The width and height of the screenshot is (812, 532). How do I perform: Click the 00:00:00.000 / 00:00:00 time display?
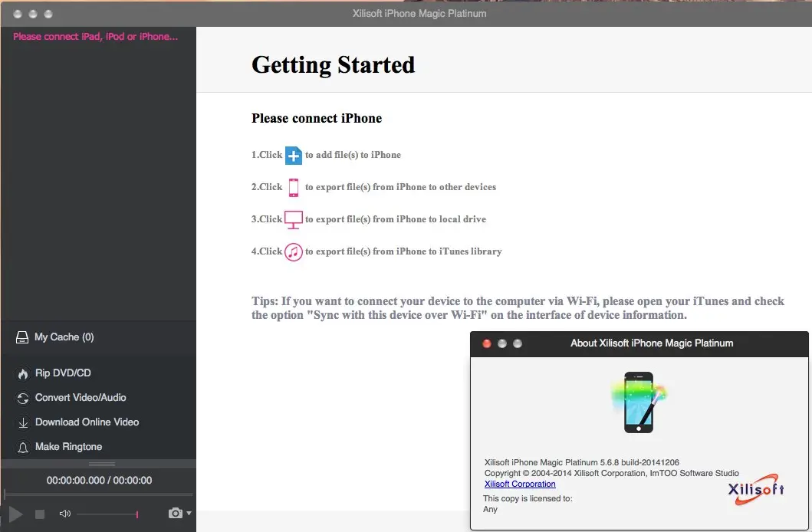tap(100, 480)
